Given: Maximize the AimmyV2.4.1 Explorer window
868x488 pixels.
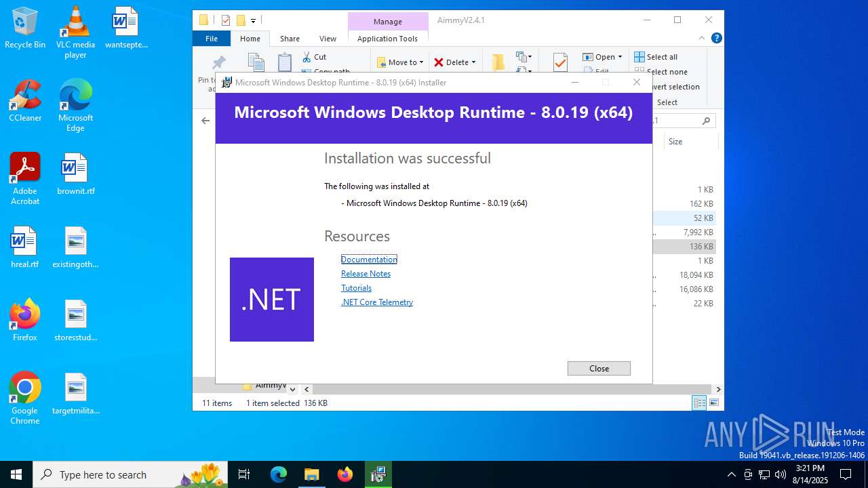Looking at the screenshot, I should 677,20.
